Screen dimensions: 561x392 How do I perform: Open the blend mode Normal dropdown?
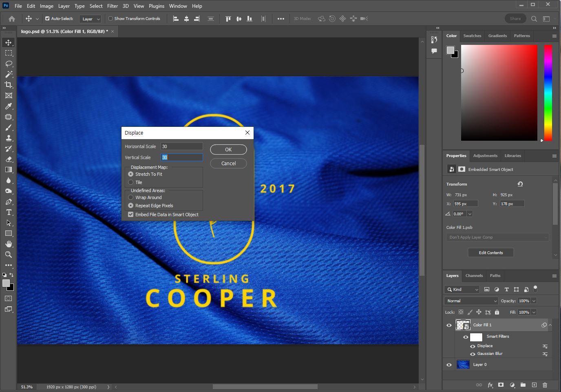pos(471,301)
